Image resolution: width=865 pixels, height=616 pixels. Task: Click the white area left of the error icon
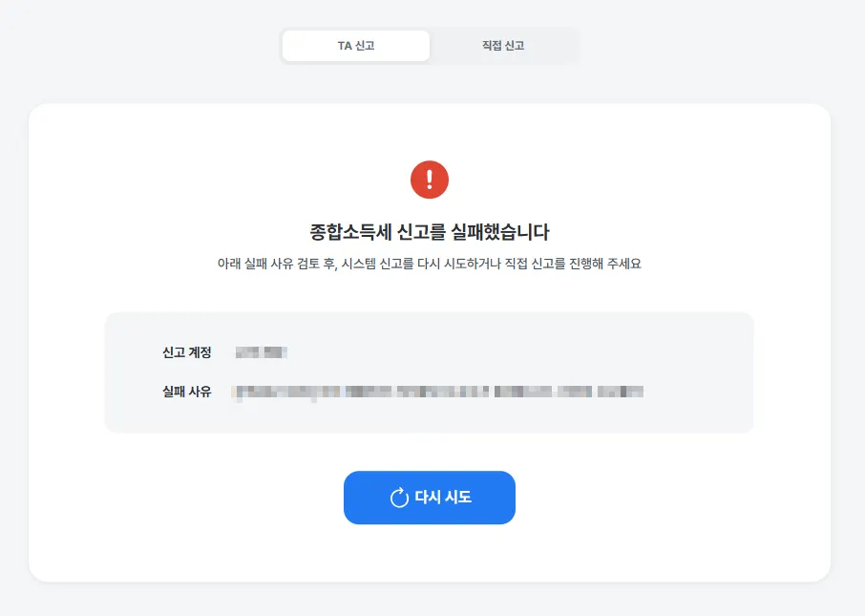coord(221,180)
